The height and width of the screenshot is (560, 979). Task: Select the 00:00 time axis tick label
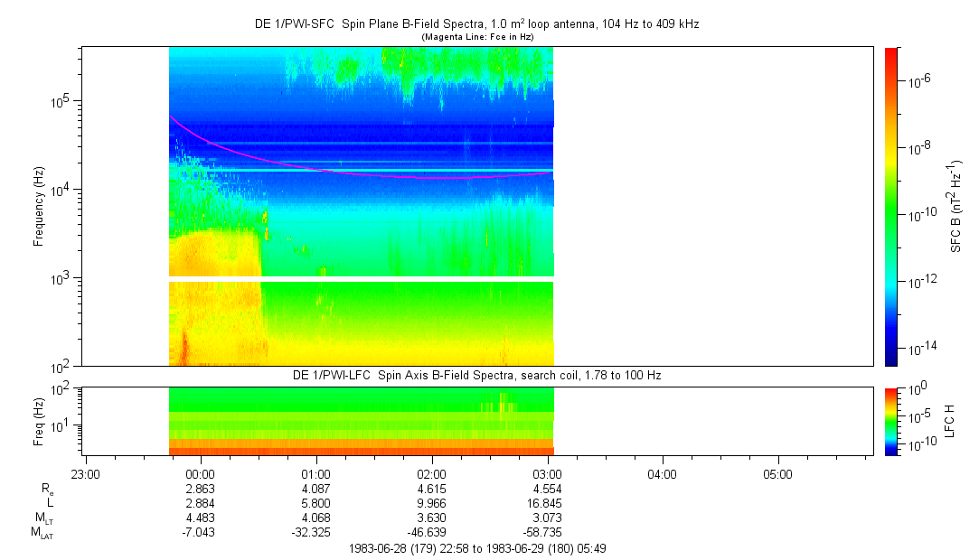(199, 473)
